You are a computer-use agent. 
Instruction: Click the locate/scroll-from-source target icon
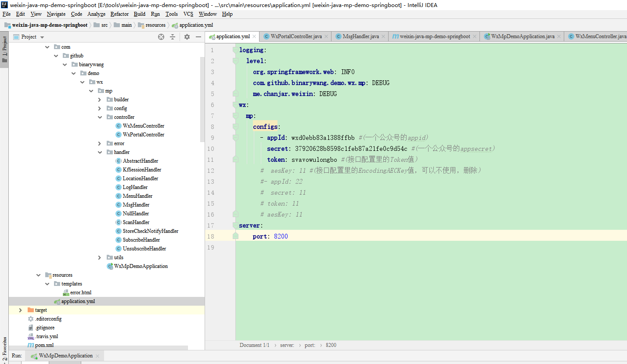[x=161, y=37]
